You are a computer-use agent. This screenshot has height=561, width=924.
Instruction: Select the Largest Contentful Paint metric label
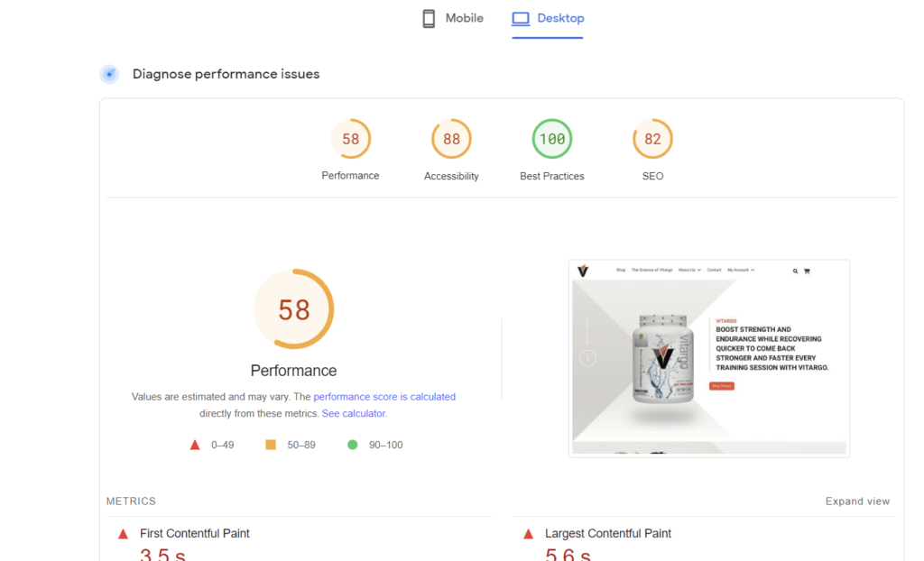[x=608, y=534]
